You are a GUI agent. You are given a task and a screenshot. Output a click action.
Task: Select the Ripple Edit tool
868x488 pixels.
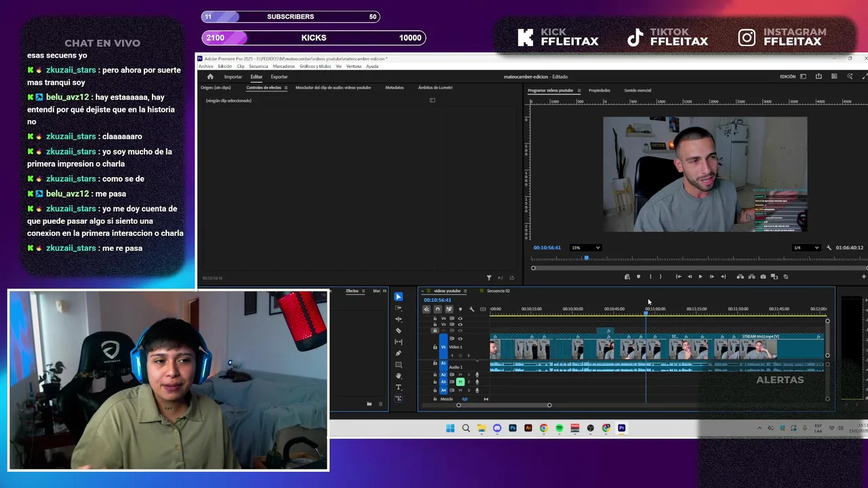pos(399,319)
